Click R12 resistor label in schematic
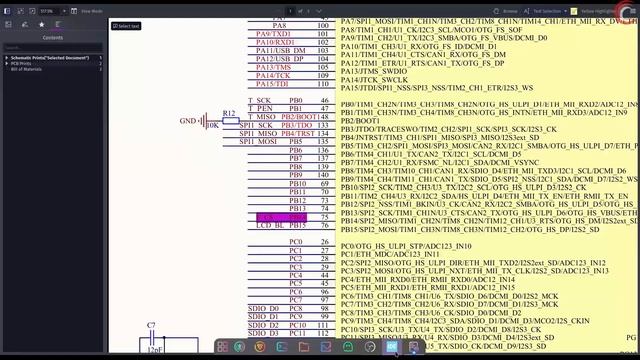640x360 pixels. tap(229, 113)
